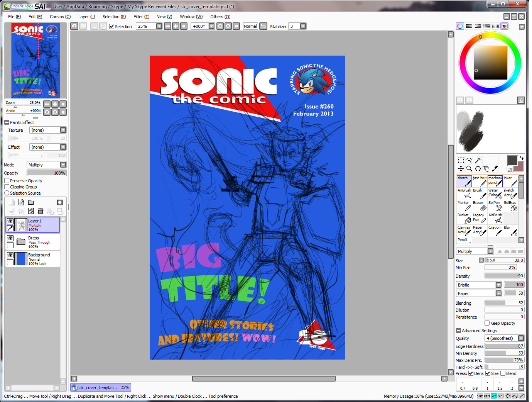Select the Magic Wand tool
Viewport: 532px width, 402px height.
click(478, 160)
